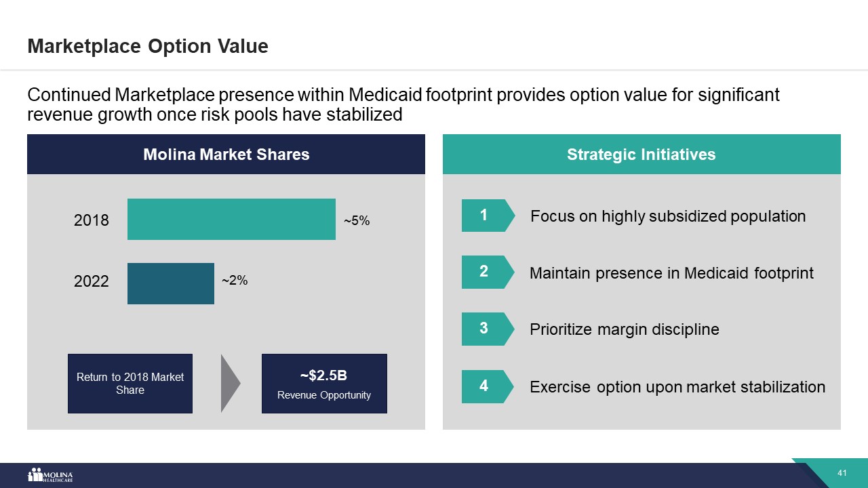Select the Molina Market Shares header
This screenshot has width=868, height=488.
(226, 155)
